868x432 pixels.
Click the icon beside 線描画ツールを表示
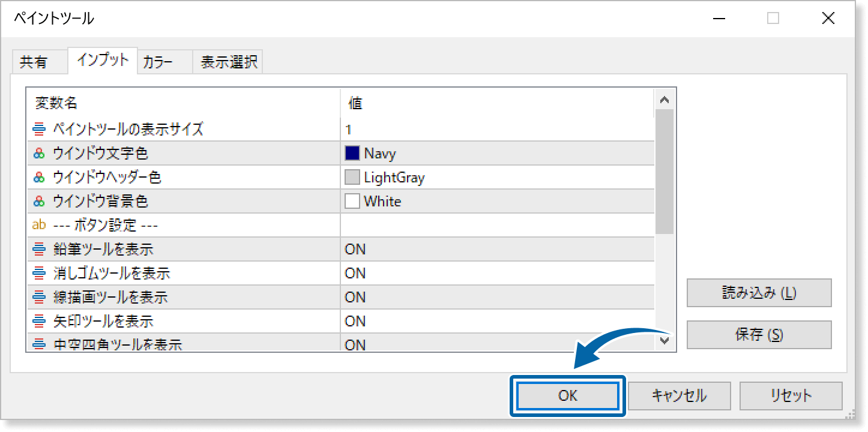pyautogui.click(x=39, y=298)
